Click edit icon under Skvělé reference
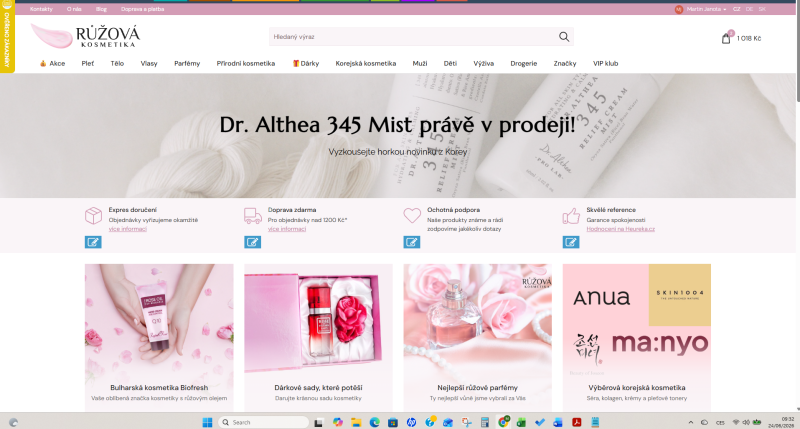 (x=571, y=242)
